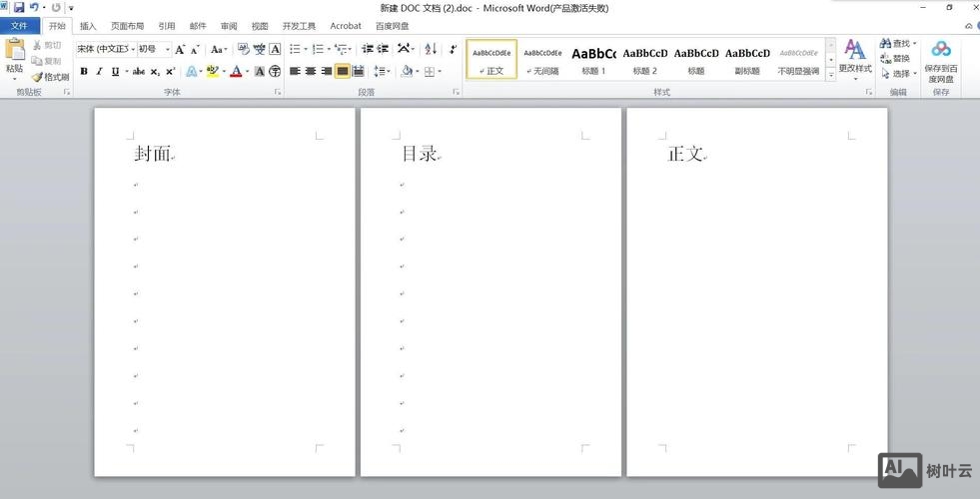Open the File (文件) tab

19,26
